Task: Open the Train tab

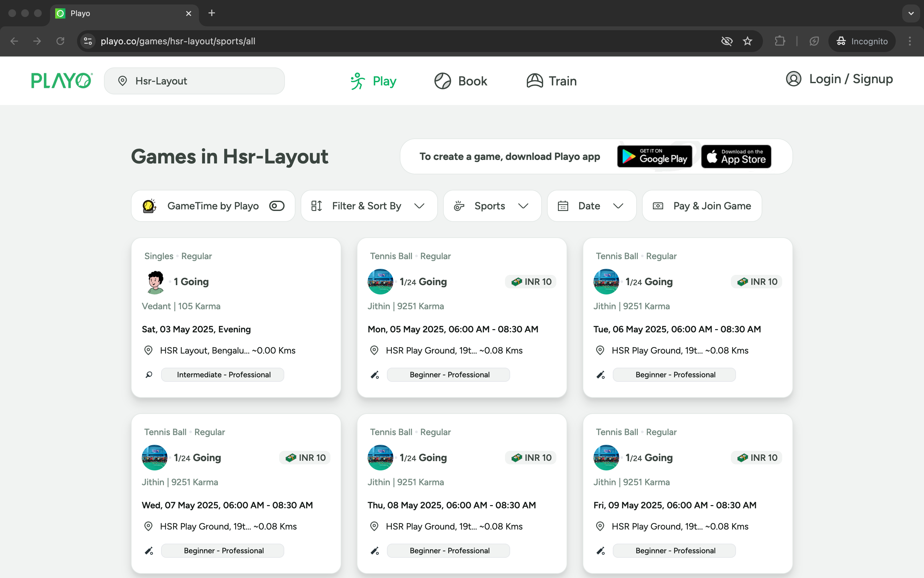Action: (551, 81)
